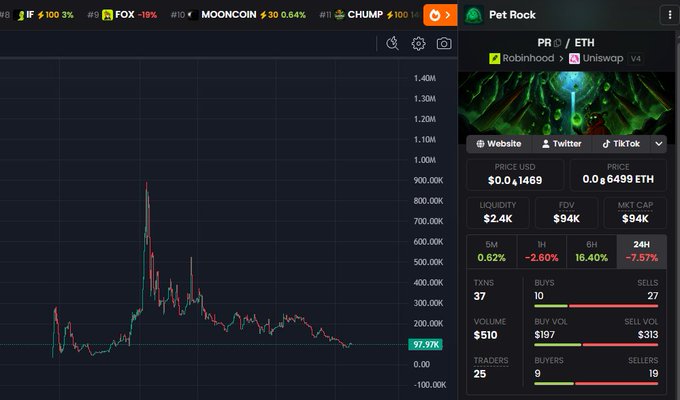
Task: Open the indicators search icon in chart toolbar
Action: pos(392,43)
